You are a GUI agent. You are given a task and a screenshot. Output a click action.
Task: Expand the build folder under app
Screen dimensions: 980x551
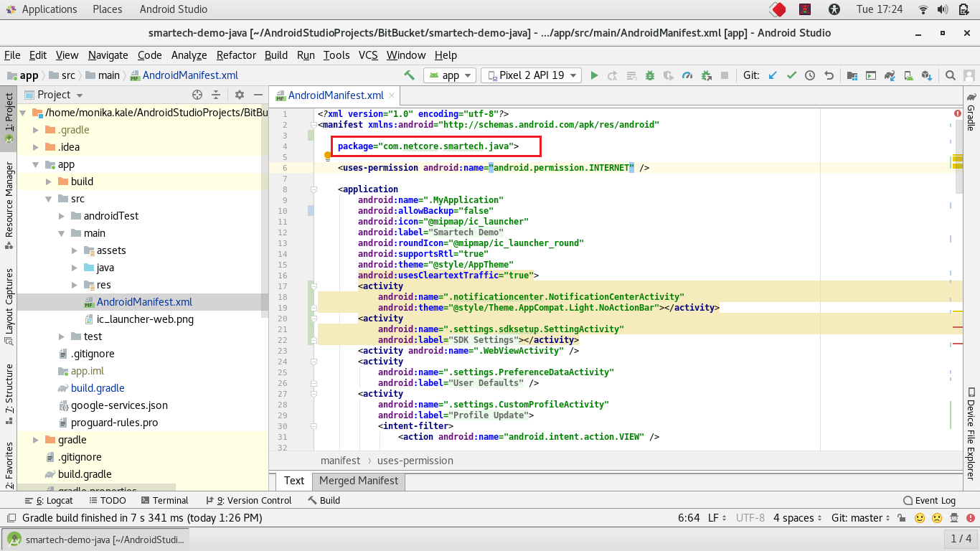(x=48, y=182)
